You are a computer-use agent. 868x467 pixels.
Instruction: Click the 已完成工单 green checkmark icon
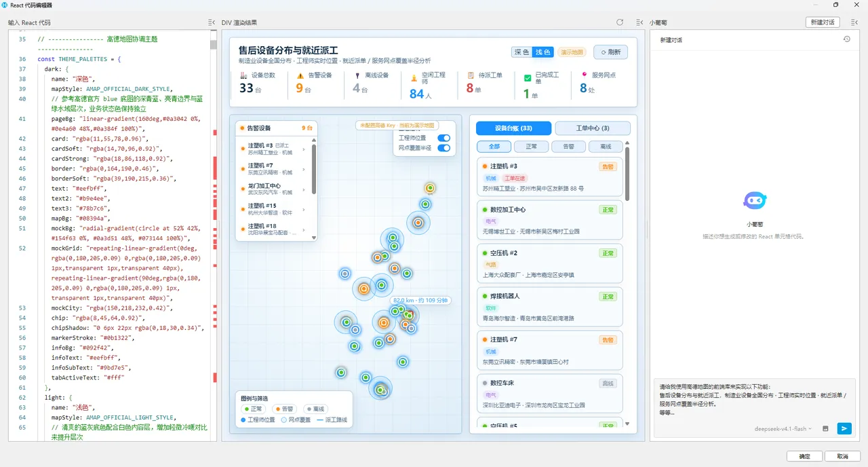(528, 78)
